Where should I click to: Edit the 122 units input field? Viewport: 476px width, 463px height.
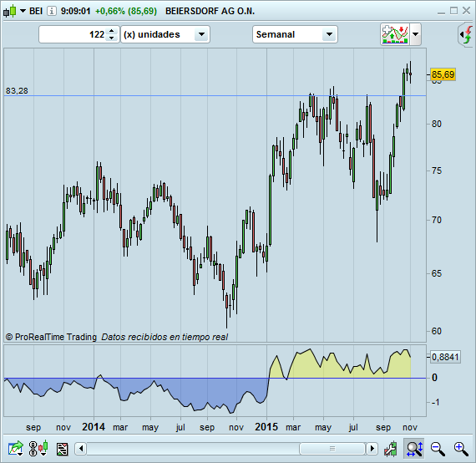pos(73,34)
